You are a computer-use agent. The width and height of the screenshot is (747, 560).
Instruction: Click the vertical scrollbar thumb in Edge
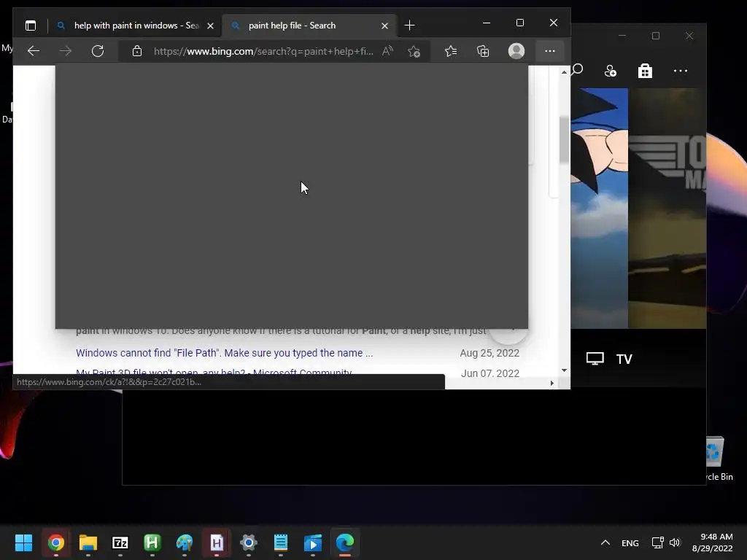(x=564, y=139)
